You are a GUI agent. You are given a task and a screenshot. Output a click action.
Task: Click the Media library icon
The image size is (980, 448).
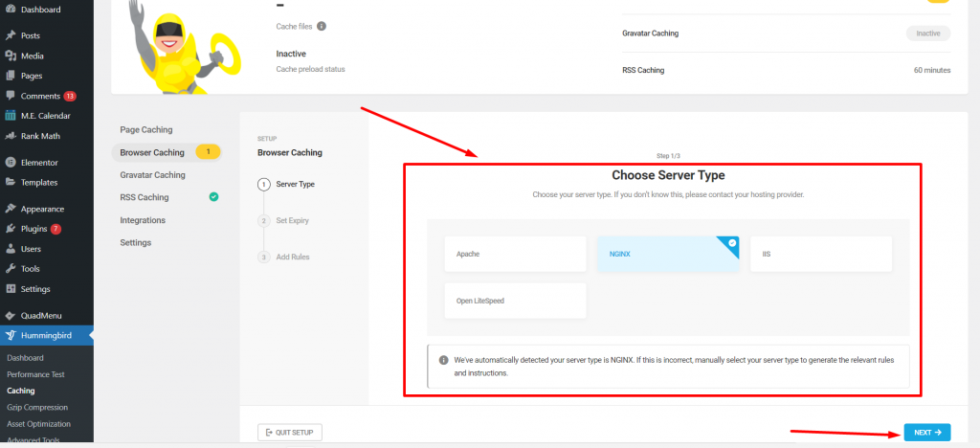coord(11,56)
